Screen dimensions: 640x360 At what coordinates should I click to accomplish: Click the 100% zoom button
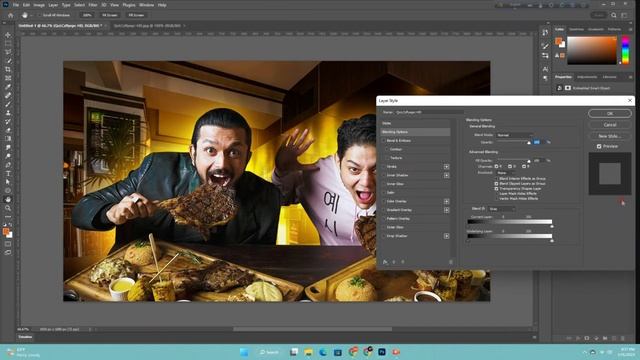[87, 15]
